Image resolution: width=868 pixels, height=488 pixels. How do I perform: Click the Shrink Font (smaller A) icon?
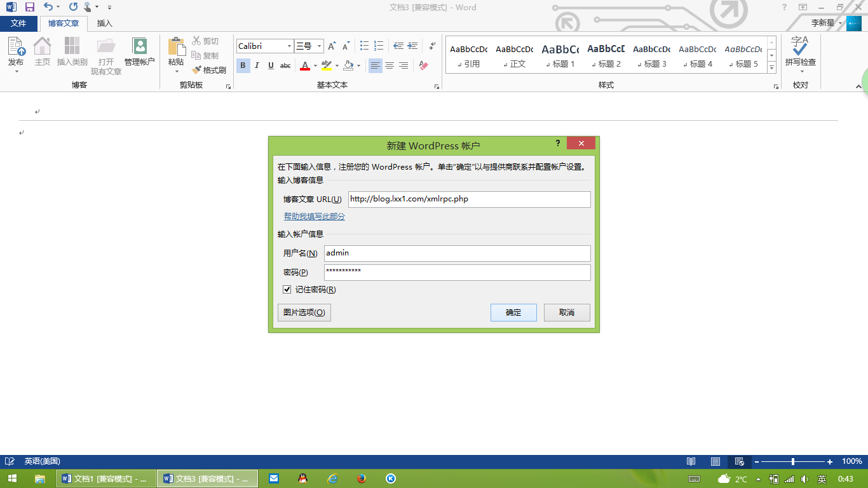pyautogui.click(x=346, y=46)
